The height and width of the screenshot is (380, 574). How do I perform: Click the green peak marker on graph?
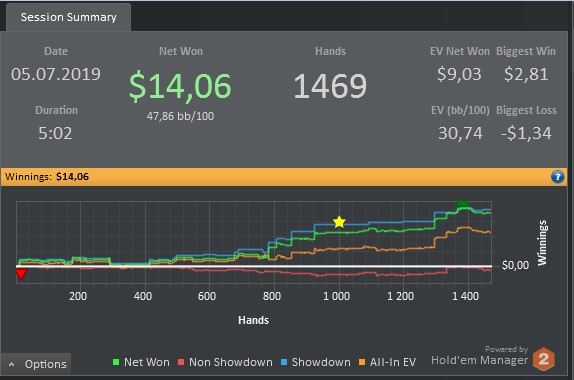click(x=463, y=204)
